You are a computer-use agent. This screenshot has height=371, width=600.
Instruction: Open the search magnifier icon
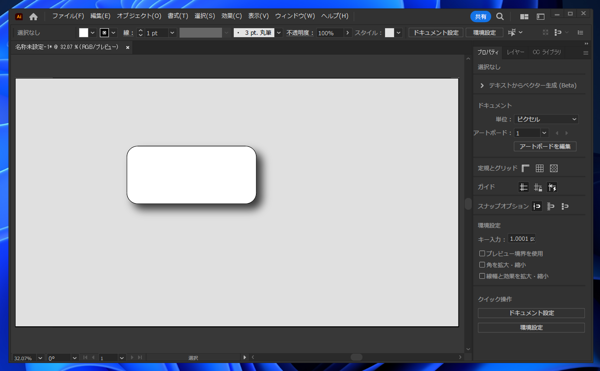pos(500,16)
